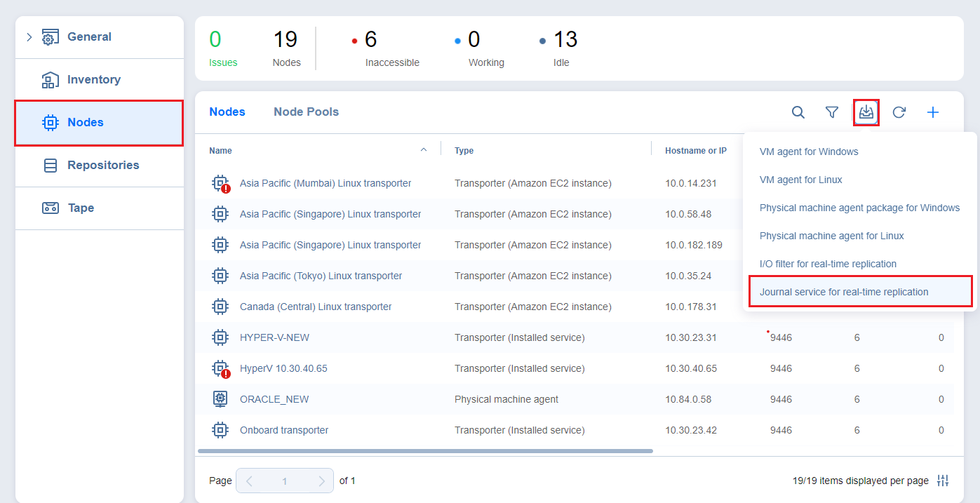Click the horizontal table scrollbar
The width and height of the screenshot is (980, 503).
click(425, 451)
